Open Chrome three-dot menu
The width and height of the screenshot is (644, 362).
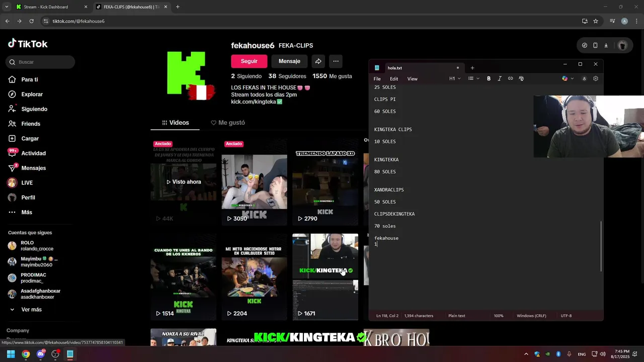pyautogui.click(x=636, y=21)
